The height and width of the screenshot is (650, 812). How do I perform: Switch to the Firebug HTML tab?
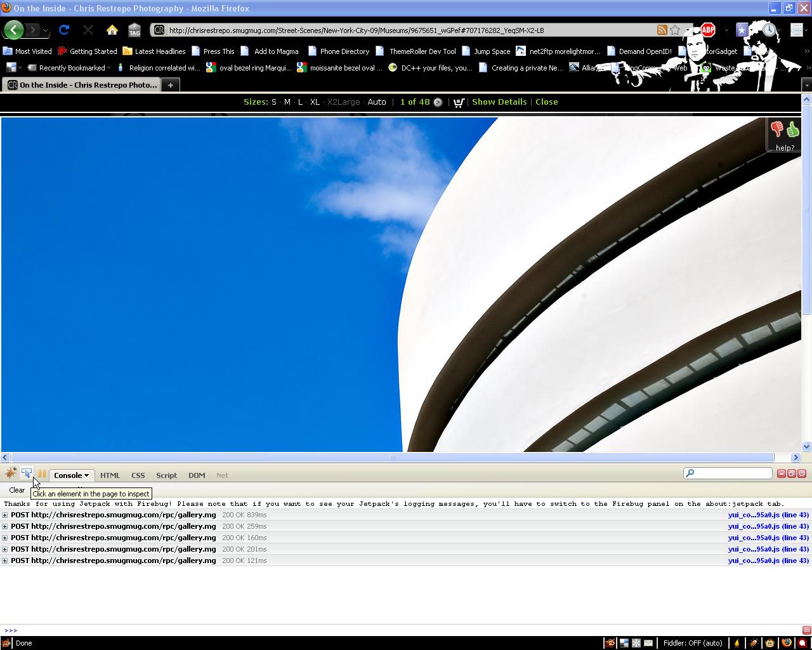(x=110, y=475)
